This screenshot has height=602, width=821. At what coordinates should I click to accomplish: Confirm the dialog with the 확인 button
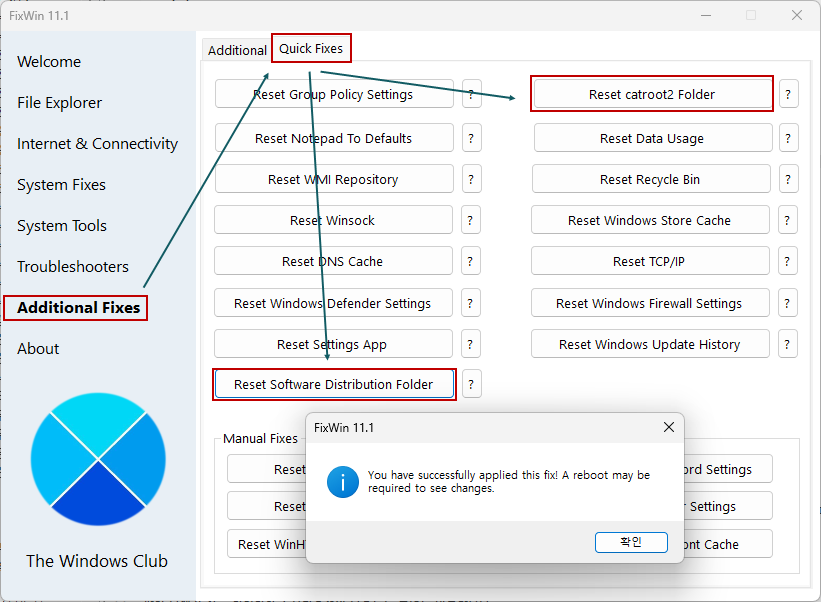coord(631,542)
